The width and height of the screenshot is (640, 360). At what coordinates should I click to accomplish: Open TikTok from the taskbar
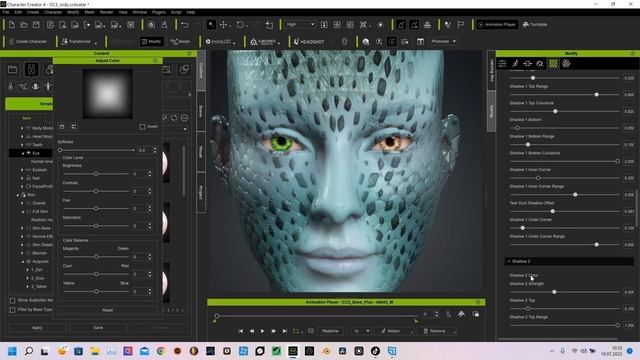click(375, 351)
